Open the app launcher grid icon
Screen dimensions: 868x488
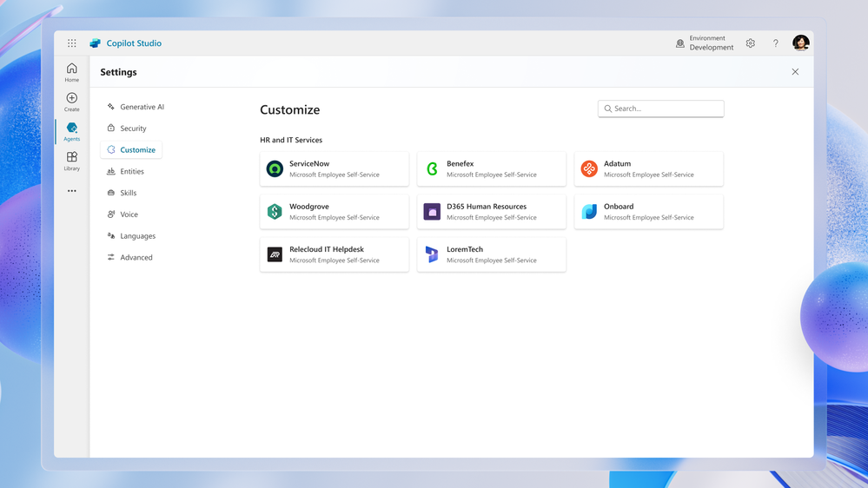coord(72,43)
